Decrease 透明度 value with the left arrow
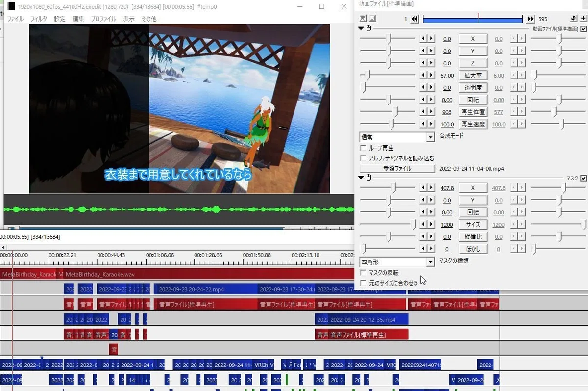 (x=423, y=88)
